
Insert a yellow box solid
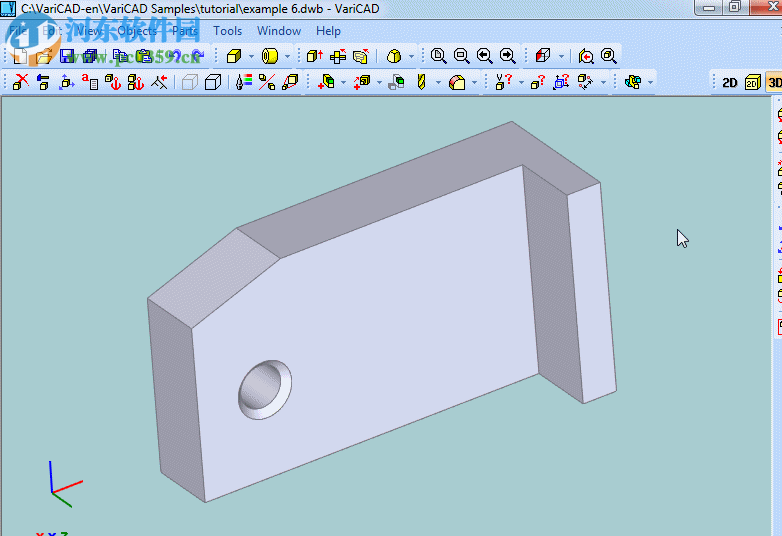click(x=233, y=56)
